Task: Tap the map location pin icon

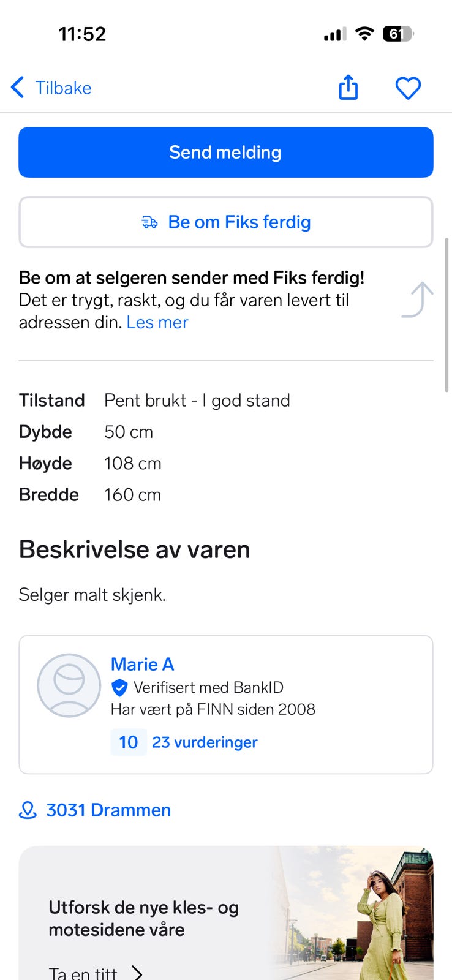Action: click(x=28, y=810)
